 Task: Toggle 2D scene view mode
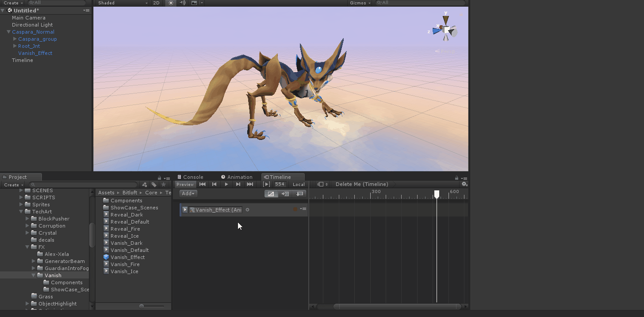[156, 3]
